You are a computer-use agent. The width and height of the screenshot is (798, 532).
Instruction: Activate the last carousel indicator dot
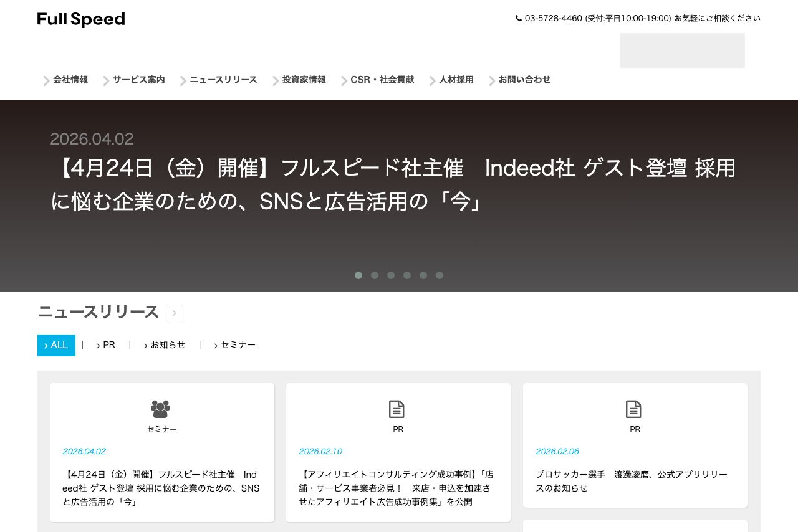coord(440,275)
